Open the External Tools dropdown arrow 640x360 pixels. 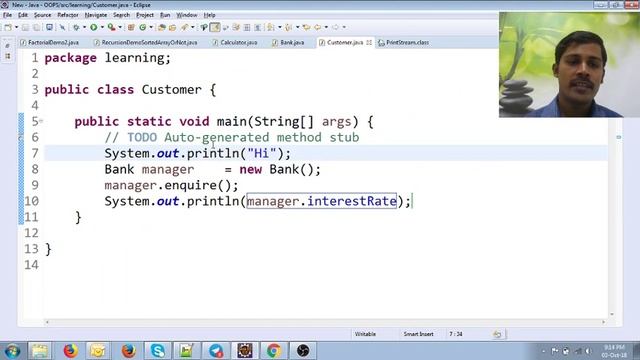[x=120, y=27]
